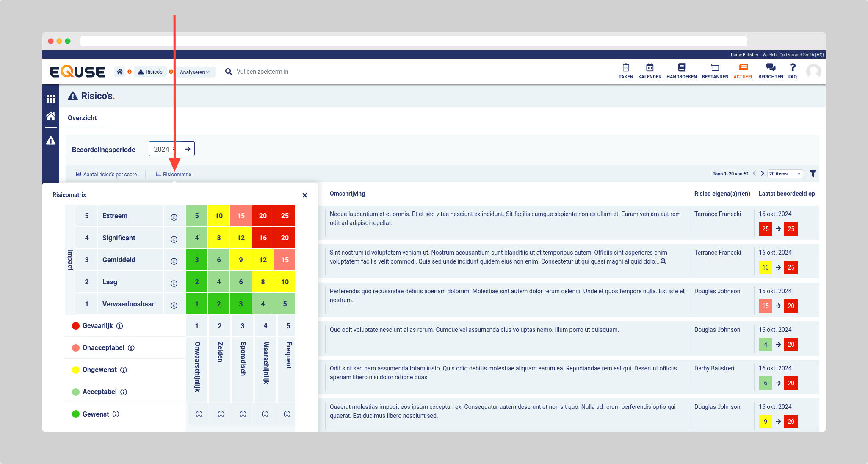The width and height of the screenshot is (868, 464).
Task: Click info icon next to Extreem
Action: 174,217
